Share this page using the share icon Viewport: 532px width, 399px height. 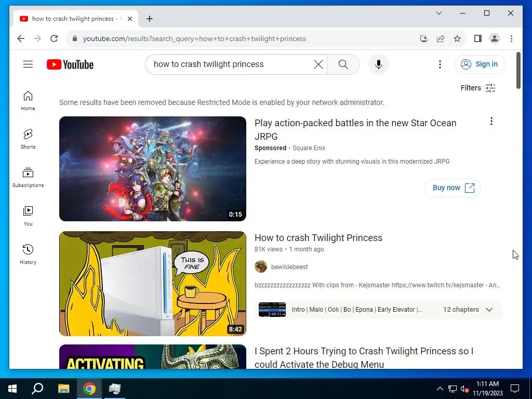point(441,38)
